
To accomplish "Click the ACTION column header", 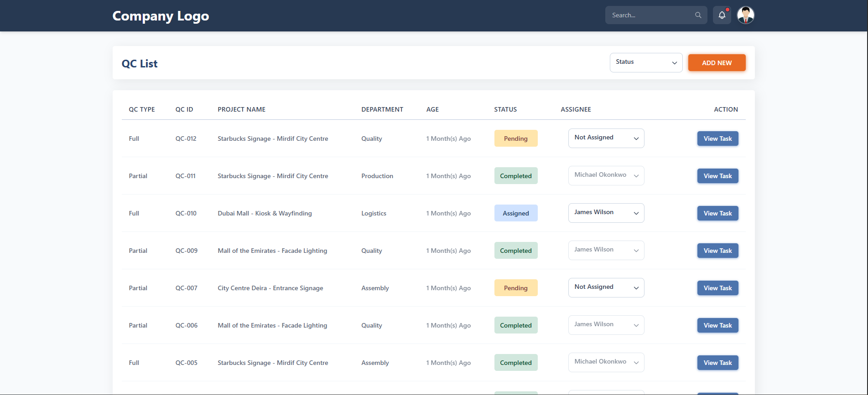I will pos(726,109).
